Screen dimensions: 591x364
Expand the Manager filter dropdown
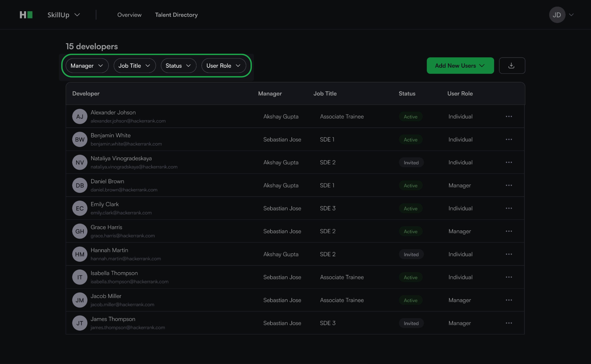[87, 66]
